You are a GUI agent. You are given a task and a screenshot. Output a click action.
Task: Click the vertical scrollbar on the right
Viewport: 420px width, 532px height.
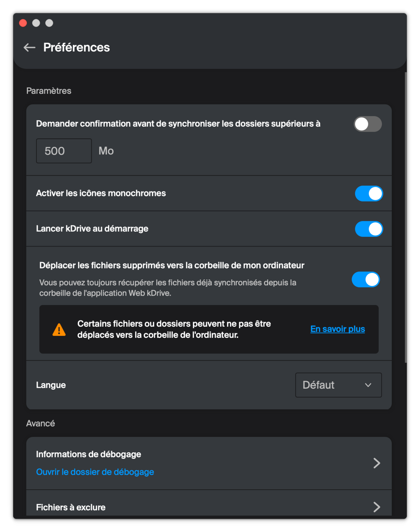pyautogui.click(x=406, y=217)
